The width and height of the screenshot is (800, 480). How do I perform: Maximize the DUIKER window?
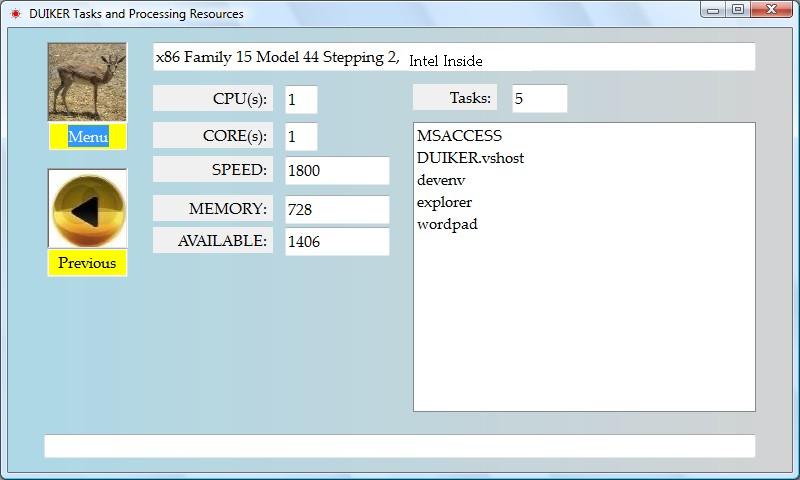click(738, 10)
